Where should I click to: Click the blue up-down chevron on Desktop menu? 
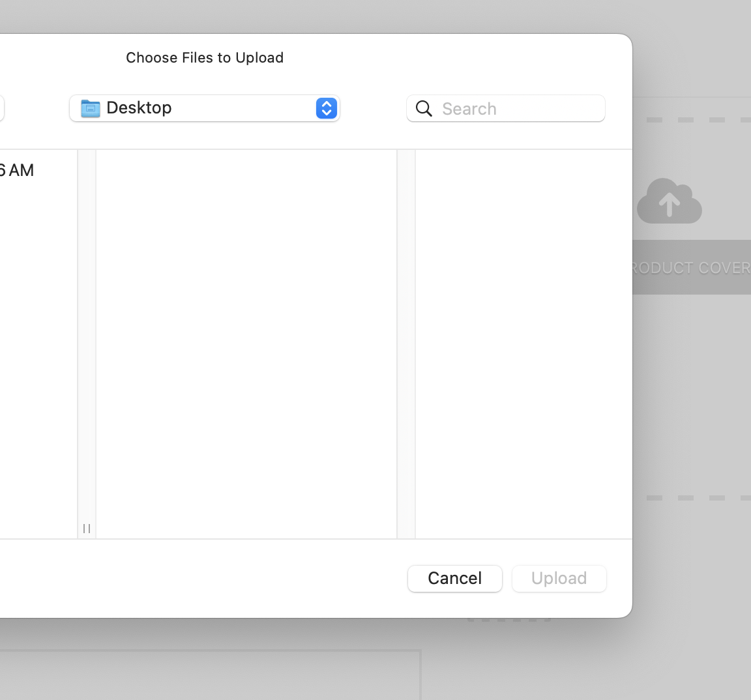pyautogui.click(x=327, y=108)
